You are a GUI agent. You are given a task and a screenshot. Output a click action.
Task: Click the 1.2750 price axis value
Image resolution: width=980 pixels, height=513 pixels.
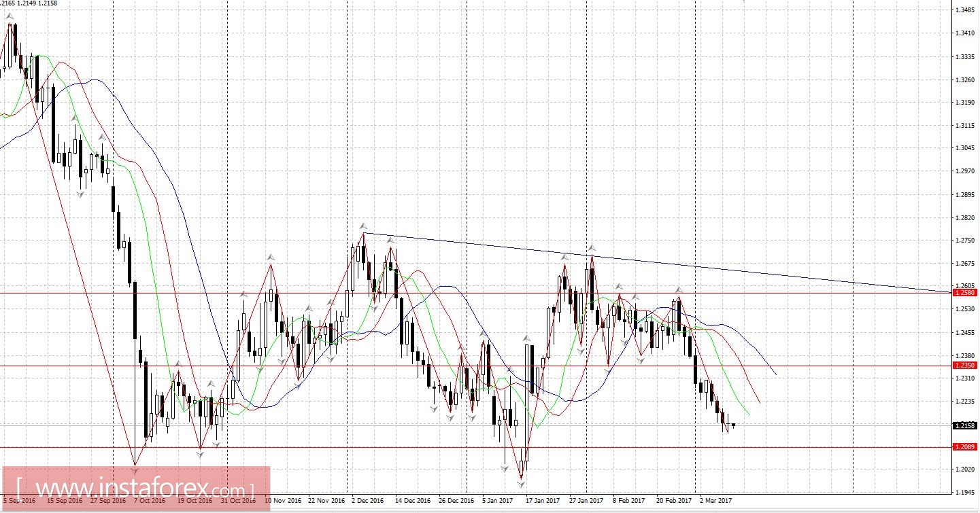tap(966, 241)
